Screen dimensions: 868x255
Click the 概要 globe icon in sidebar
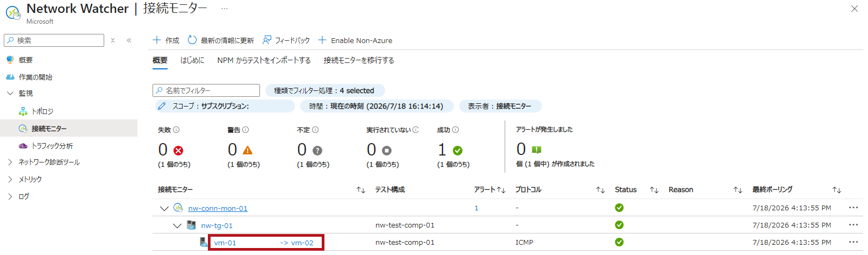(x=10, y=60)
